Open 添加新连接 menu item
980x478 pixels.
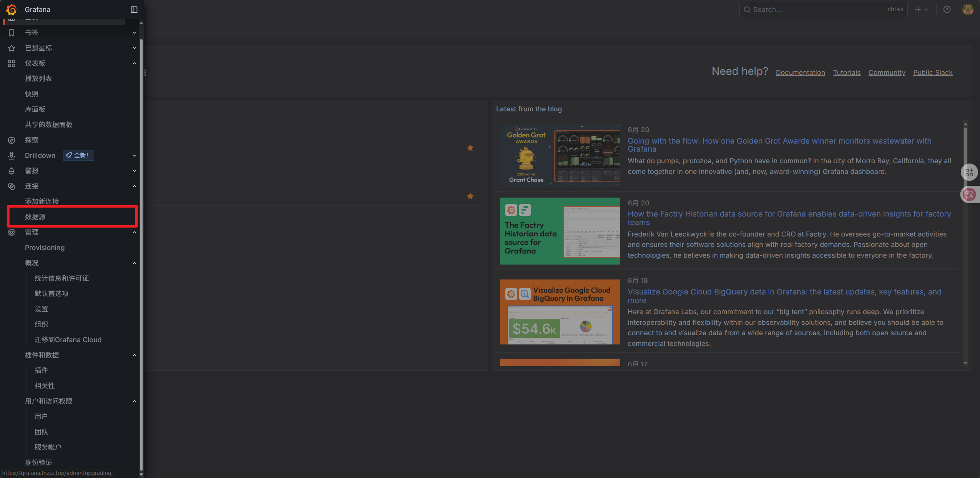[42, 202]
